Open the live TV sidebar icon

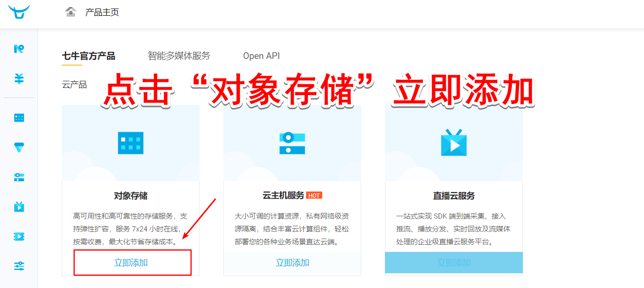coord(19,206)
